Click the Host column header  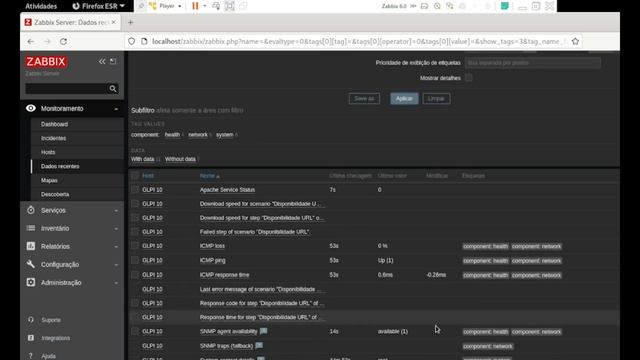click(x=148, y=176)
